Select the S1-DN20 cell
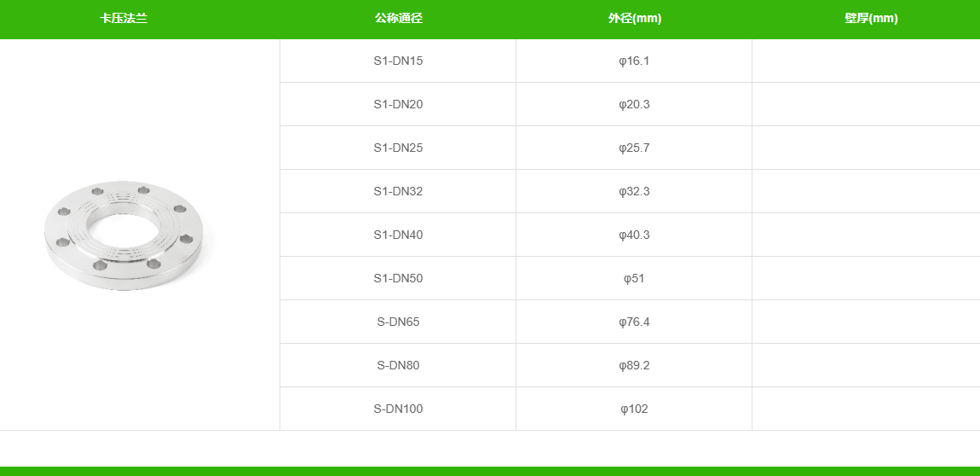980x476 pixels. pyautogui.click(x=398, y=105)
